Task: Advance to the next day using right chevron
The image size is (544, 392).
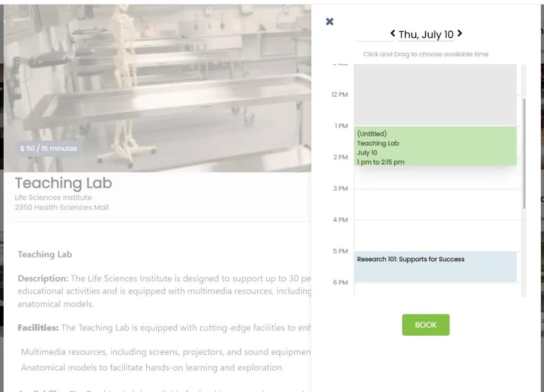Action: tap(460, 33)
